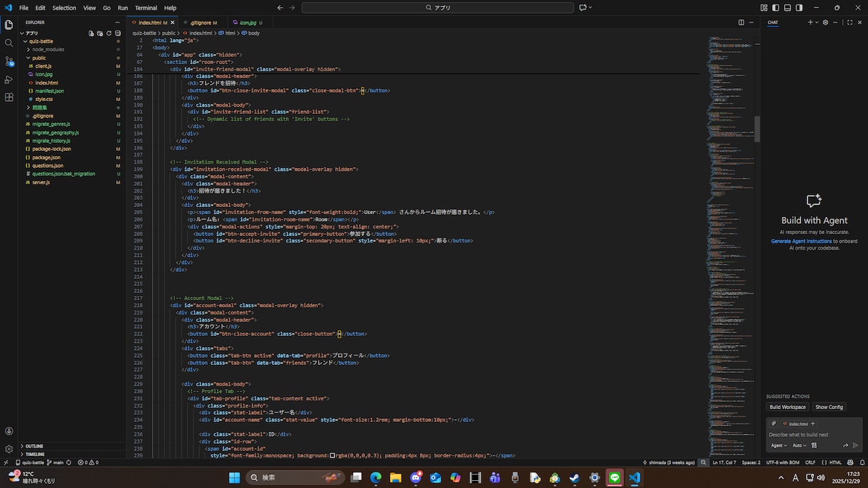
Task: Open LINE app in Windows taskbar
Action: [615, 478]
